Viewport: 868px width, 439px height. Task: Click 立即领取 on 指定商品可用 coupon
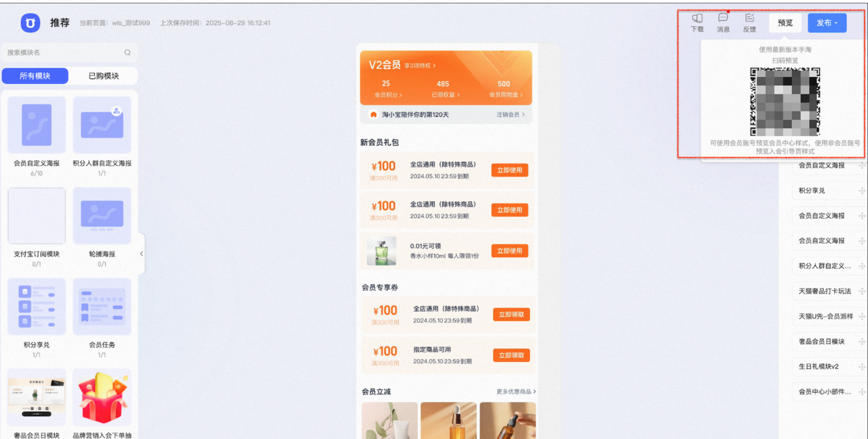(x=511, y=355)
